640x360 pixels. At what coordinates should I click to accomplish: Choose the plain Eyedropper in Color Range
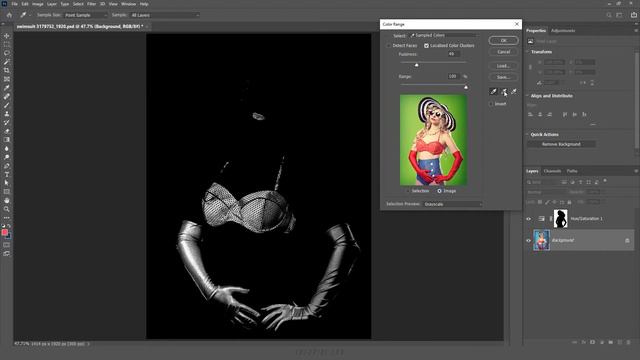click(493, 91)
